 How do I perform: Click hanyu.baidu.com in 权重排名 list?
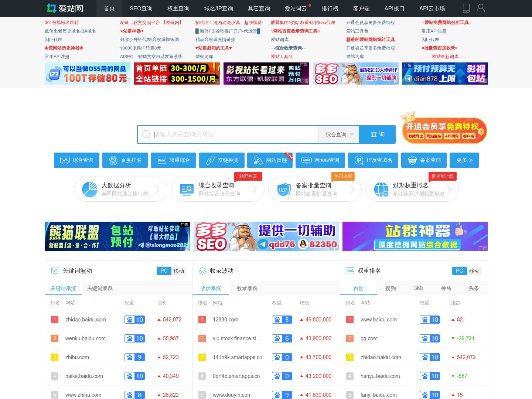click(380, 376)
